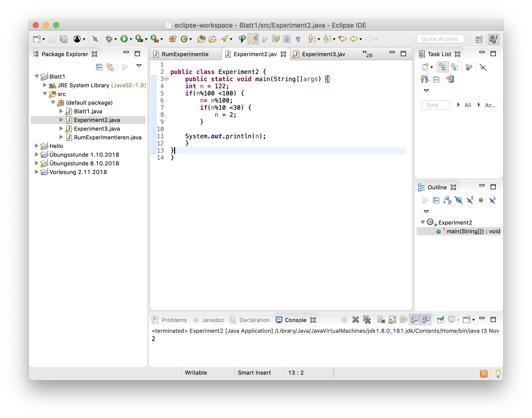The width and height of the screenshot is (532, 418).
Task: Click the Clear Console icon
Action: 381,319
